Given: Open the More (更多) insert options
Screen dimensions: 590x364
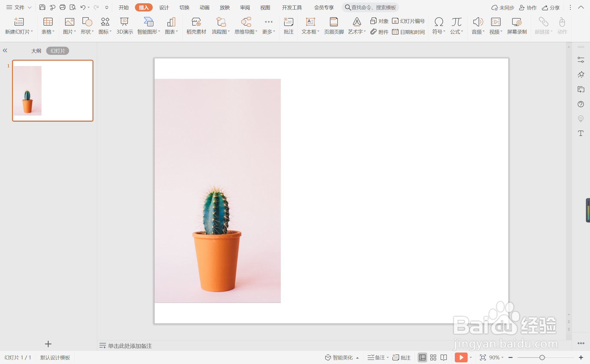Looking at the screenshot, I should (269, 26).
